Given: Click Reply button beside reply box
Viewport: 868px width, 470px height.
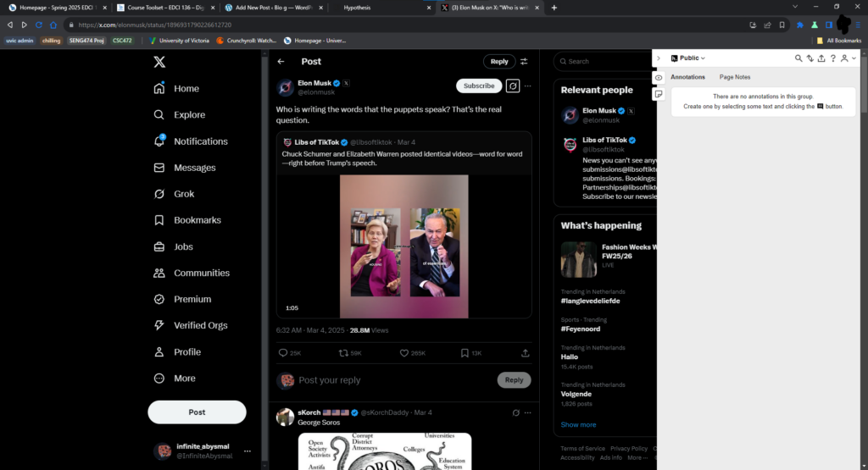Looking at the screenshot, I should pos(514,380).
